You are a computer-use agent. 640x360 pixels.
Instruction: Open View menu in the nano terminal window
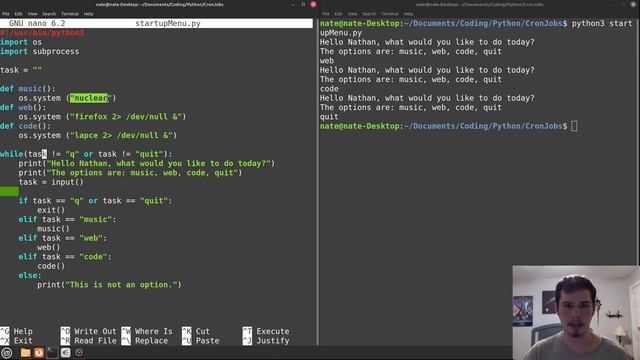pyautogui.click(x=32, y=14)
